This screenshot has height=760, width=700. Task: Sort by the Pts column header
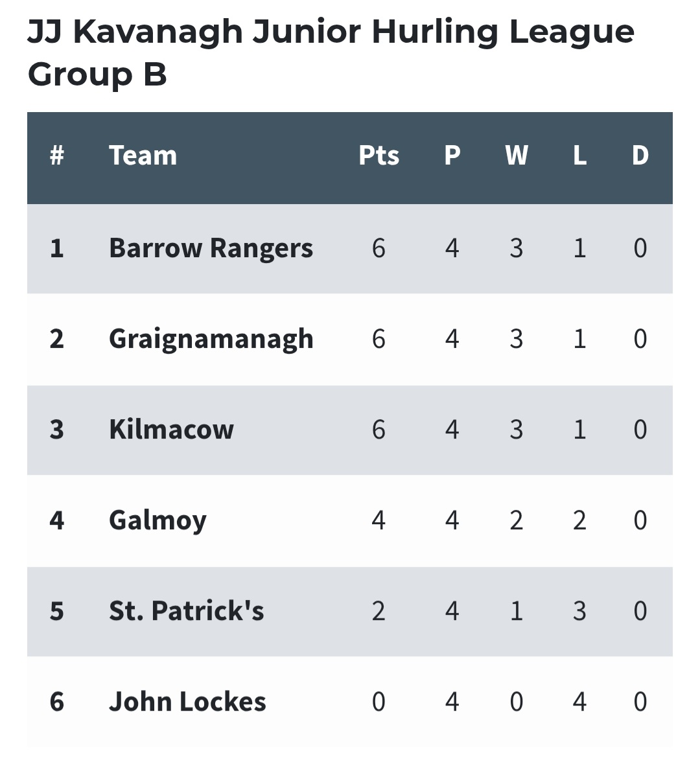click(379, 155)
